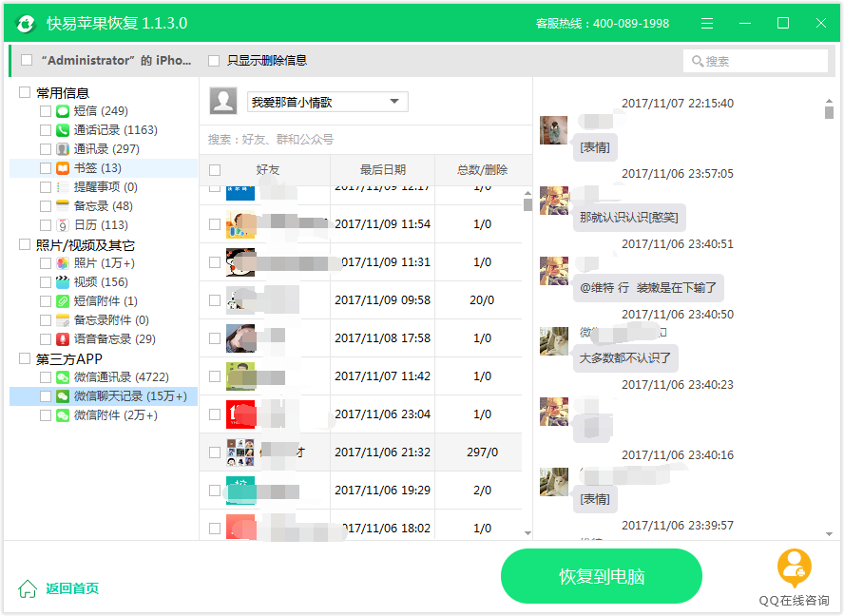844x616 pixels.
Task: Click the 备忘录 notes icon
Action: 63,205
